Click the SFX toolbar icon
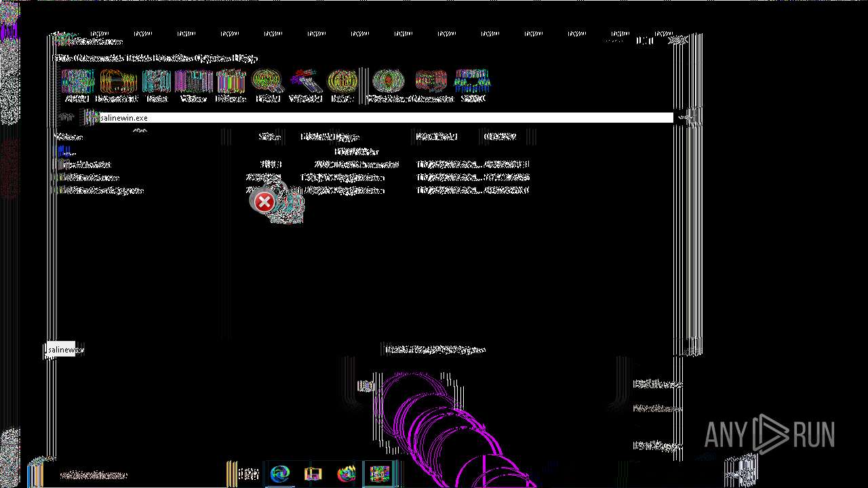The width and height of the screenshot is (868, 488). click(x=473, y=85)
